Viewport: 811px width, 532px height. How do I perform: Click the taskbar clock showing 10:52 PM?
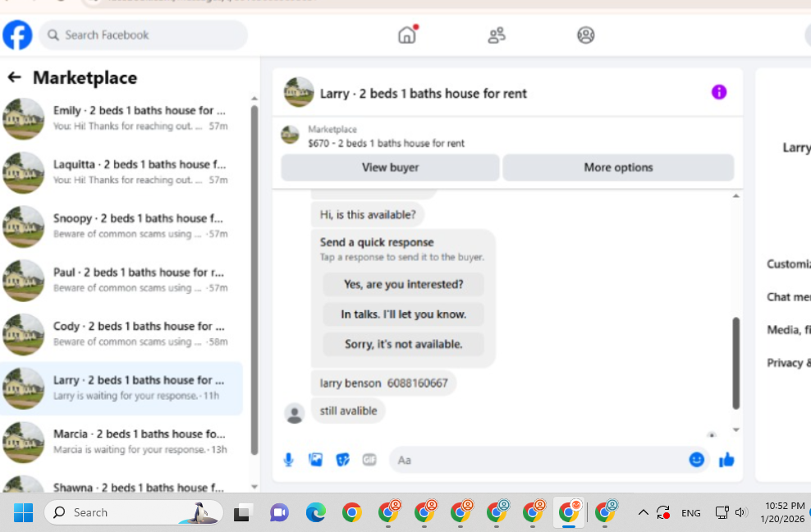tap(784, 511)
